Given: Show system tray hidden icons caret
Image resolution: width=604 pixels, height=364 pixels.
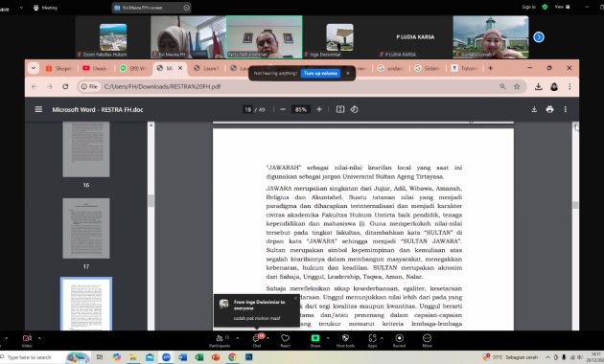Looking at the screenshot, I should tap(547, 357).
